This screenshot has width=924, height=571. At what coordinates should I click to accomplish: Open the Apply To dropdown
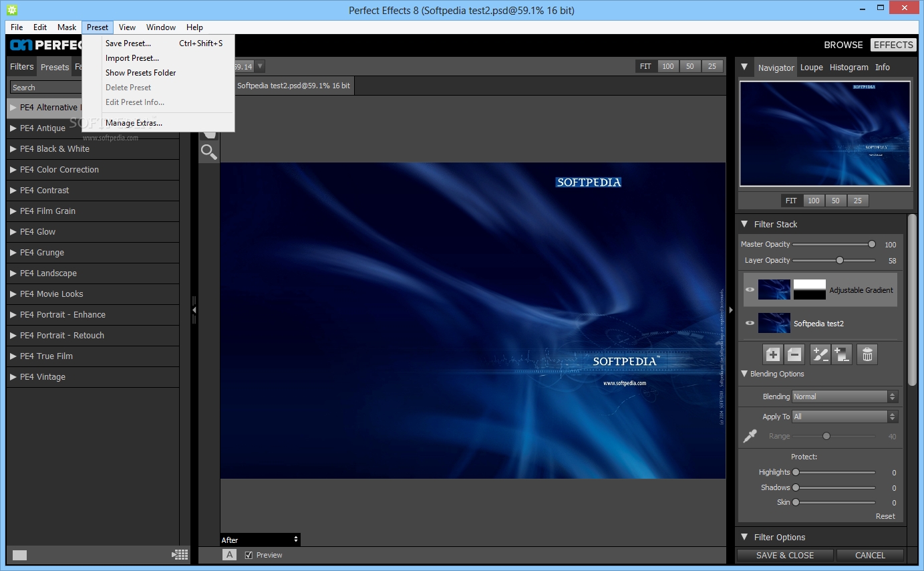[x=845, y=417]
